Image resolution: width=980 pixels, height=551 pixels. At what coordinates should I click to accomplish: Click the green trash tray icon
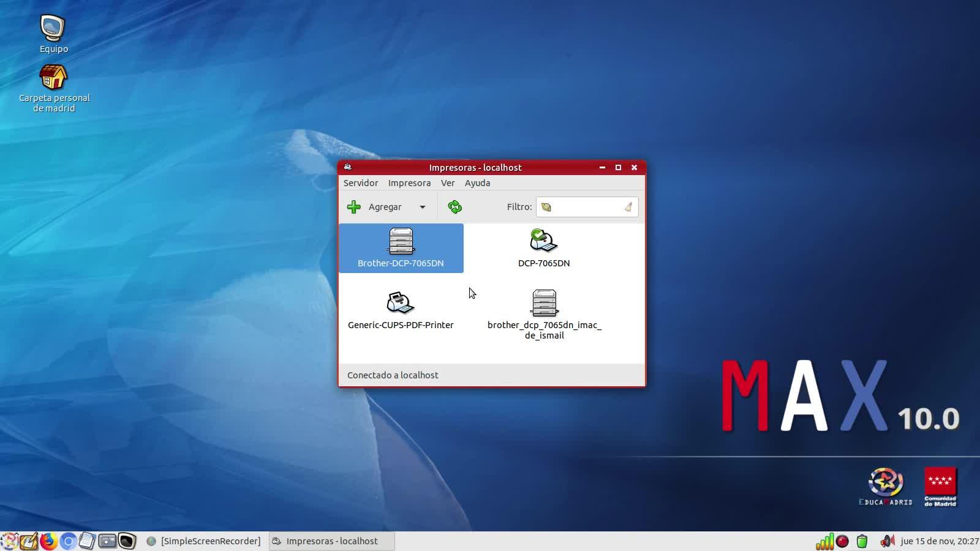[x=862, y=541]
